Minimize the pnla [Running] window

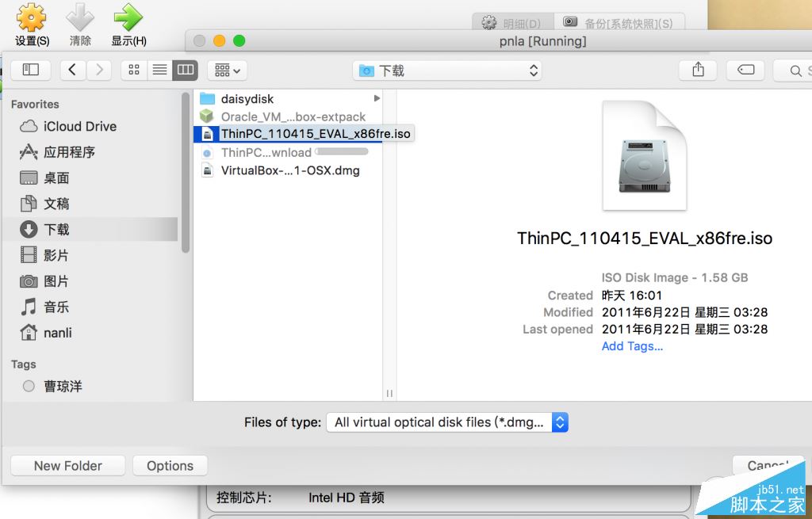point(220,41)
